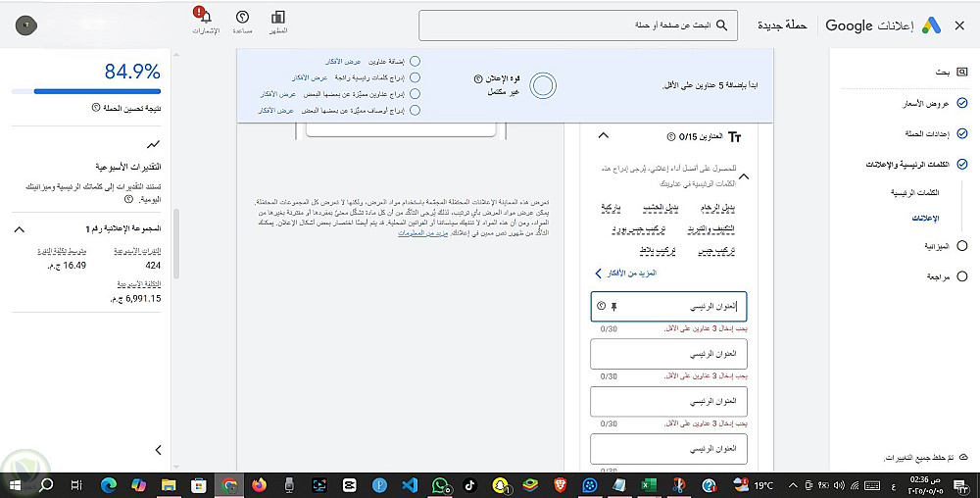Viewport: 980px width, 498px height.
Task: Click the cloud saved-changes icon
Action: pyautogui.click(x=963, y=458)
